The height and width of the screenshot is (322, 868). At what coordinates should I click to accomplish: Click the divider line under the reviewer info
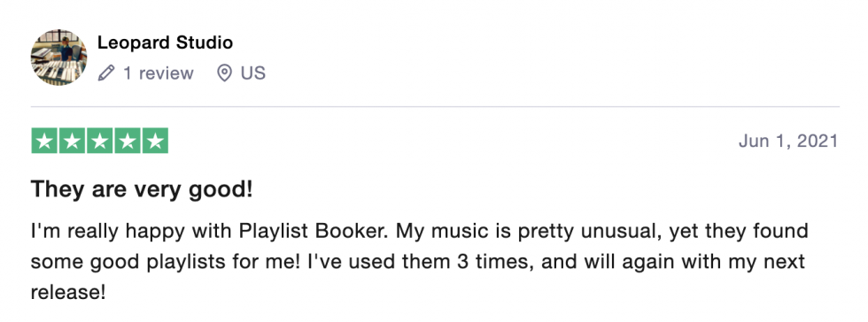click(x=435, y=106)
